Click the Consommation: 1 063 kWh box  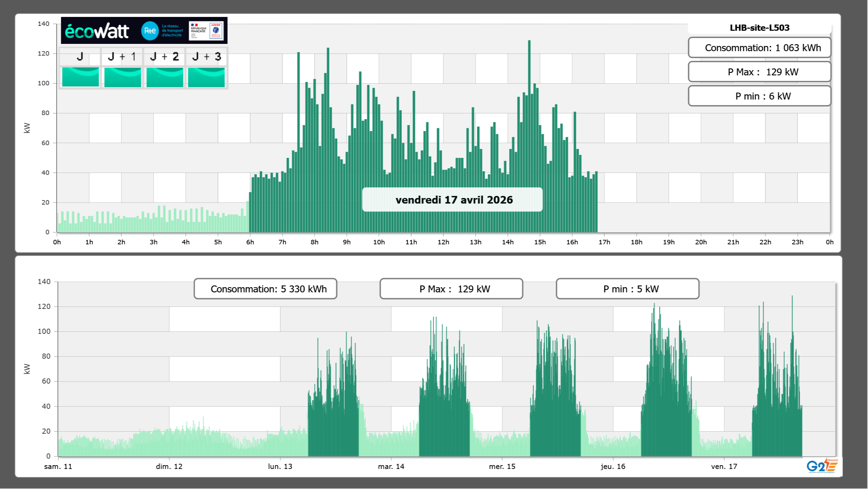759,48
